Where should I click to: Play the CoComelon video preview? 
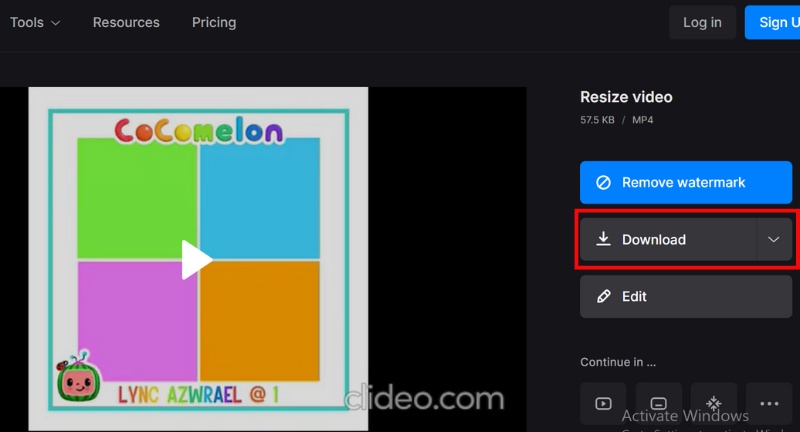197,260
